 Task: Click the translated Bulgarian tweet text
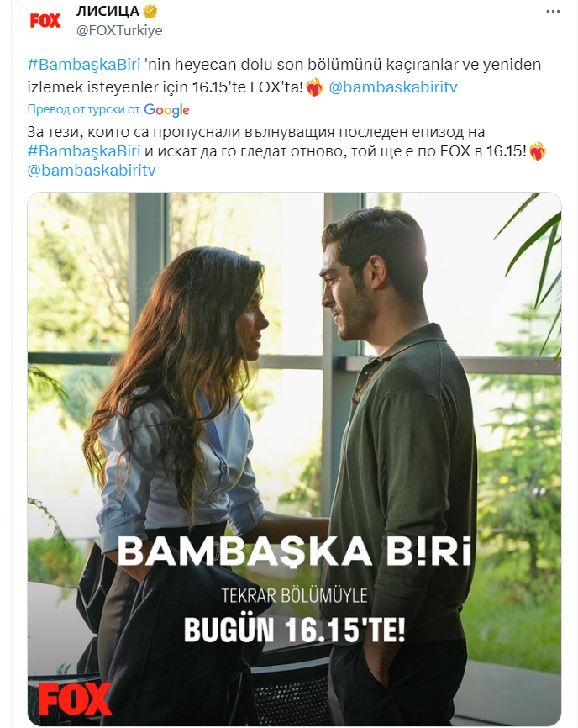286,151
